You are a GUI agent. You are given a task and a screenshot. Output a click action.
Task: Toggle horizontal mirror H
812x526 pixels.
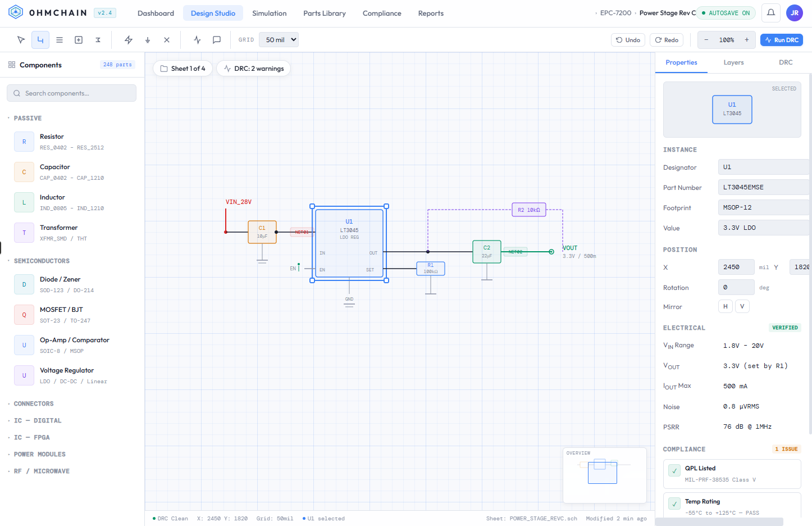pos(726,306)
